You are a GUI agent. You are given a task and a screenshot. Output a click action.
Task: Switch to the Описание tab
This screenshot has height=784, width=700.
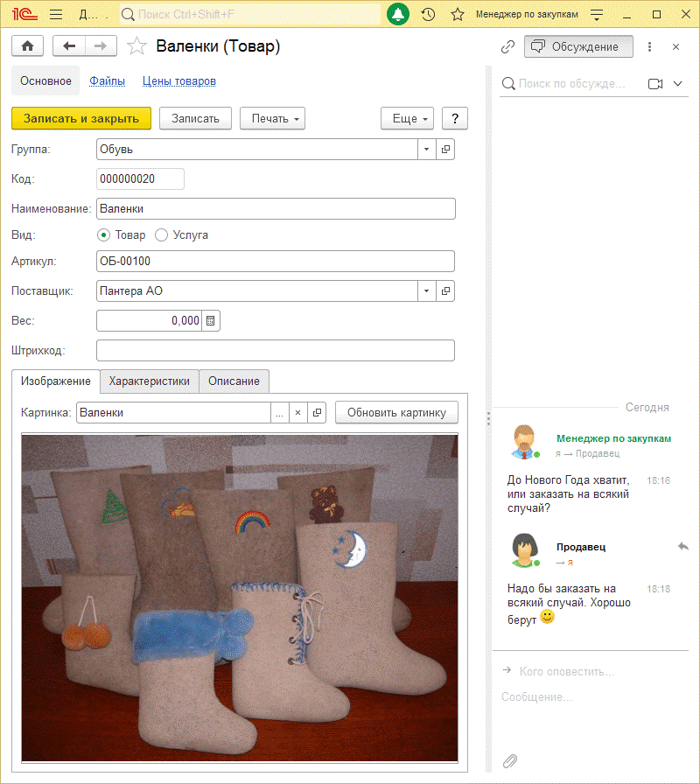point(234,381)
